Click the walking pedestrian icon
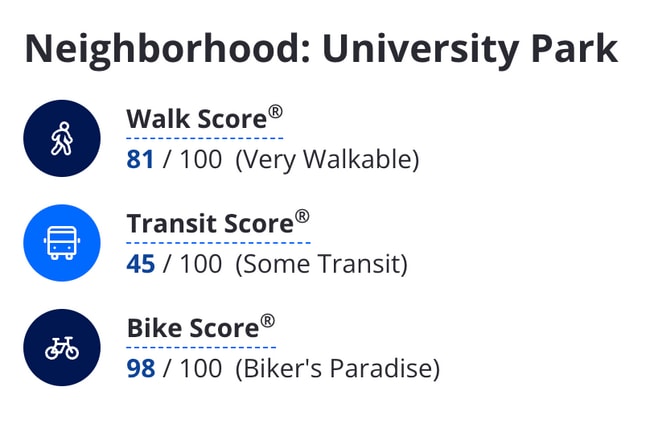 click(62, 138)
